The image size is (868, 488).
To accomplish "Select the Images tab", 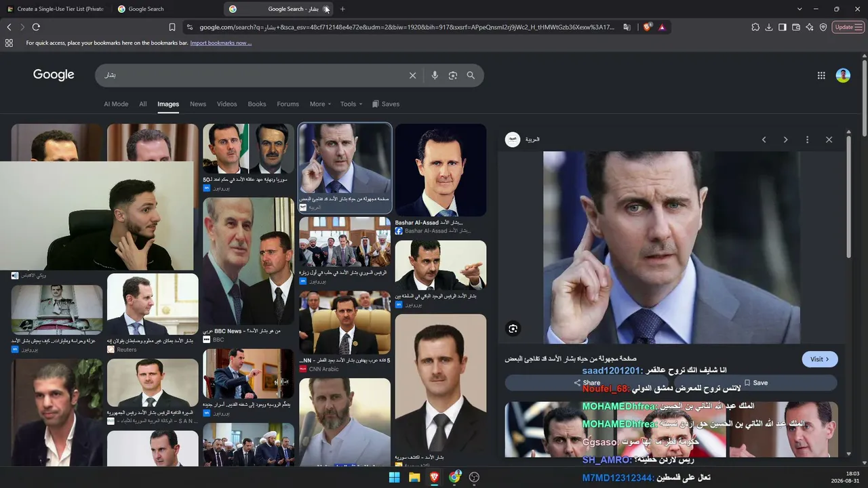I will point(168,104).
